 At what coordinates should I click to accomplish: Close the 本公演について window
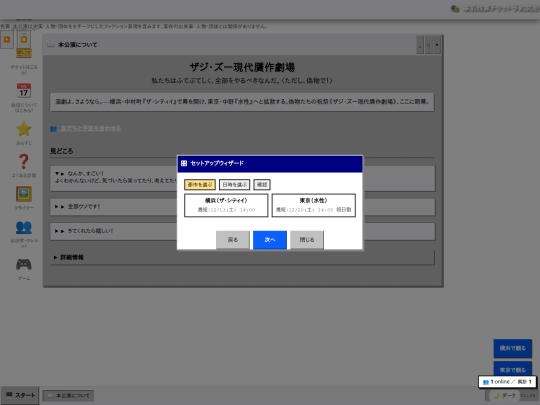coord(437,45)
